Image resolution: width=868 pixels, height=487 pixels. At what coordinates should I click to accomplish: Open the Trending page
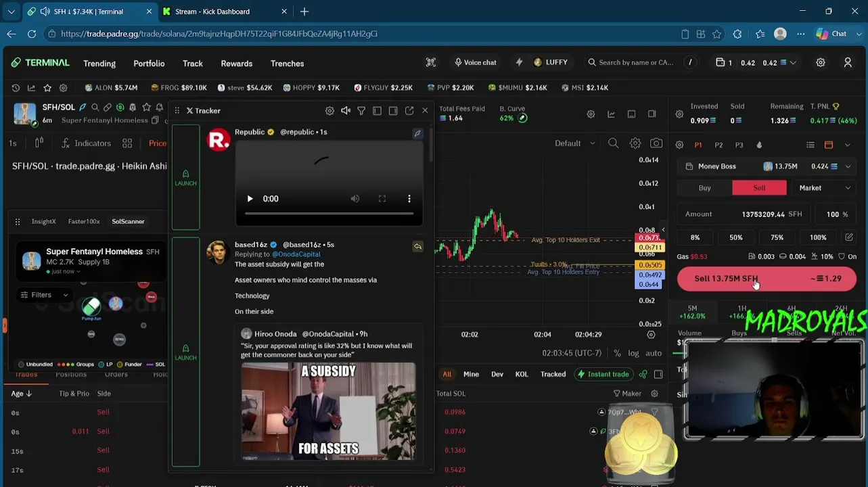pyautogui.click(x=99, y=64)
